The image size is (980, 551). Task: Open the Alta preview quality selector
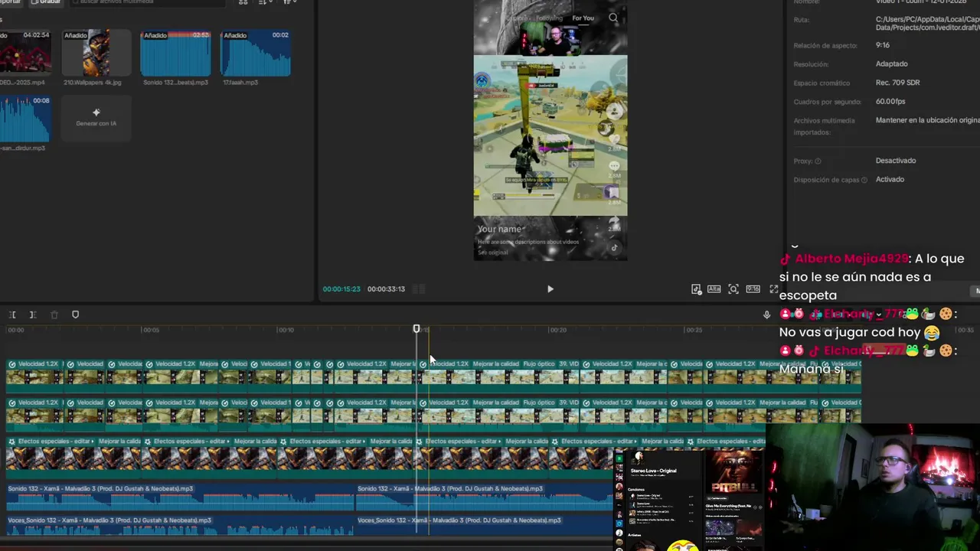click(x=714, y=289)
